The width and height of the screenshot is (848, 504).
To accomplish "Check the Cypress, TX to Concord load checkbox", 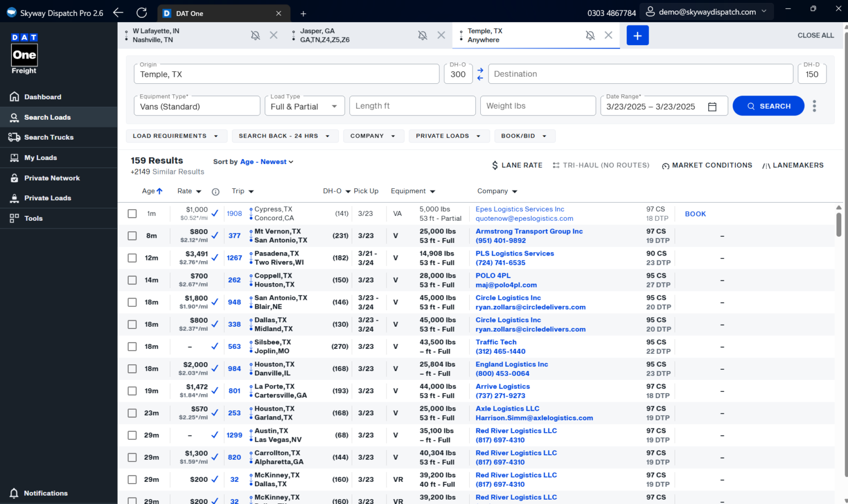I will point(132,214).
